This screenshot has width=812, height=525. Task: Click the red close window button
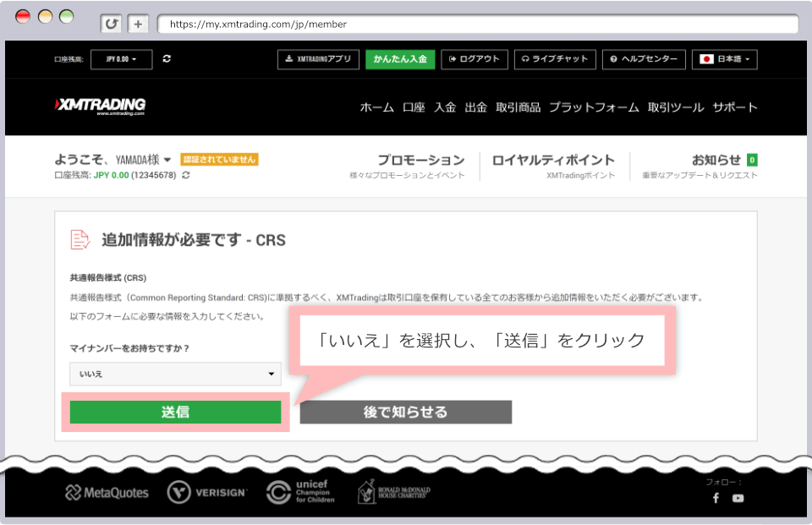tap(23, 16)
